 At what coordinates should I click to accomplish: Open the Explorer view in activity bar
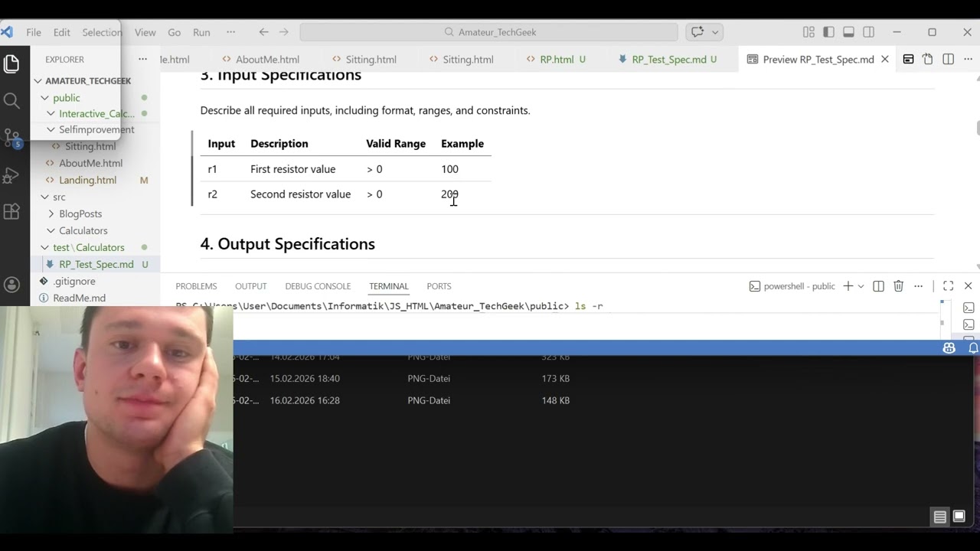(11, 64)
